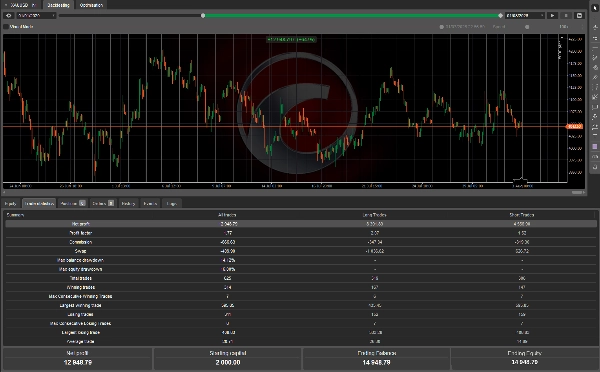Stop the backtest with the stop button
This screenshot has width=600, height=372.
coord(566,16)
